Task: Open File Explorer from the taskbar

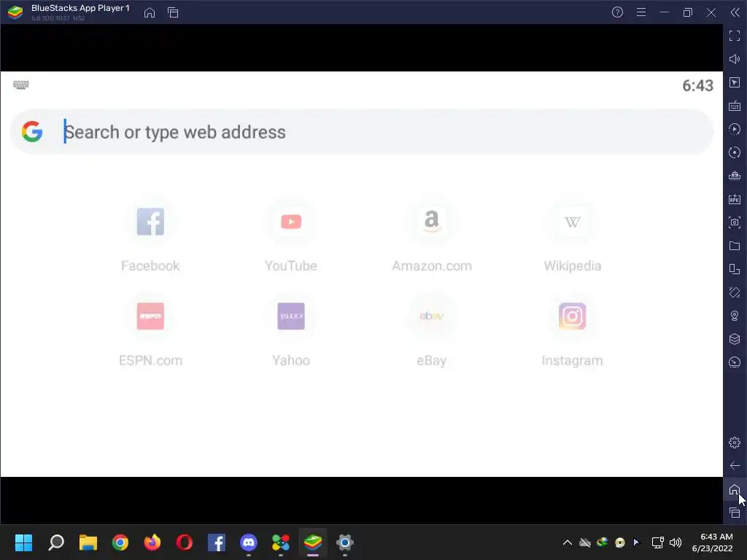Action: 88,542
